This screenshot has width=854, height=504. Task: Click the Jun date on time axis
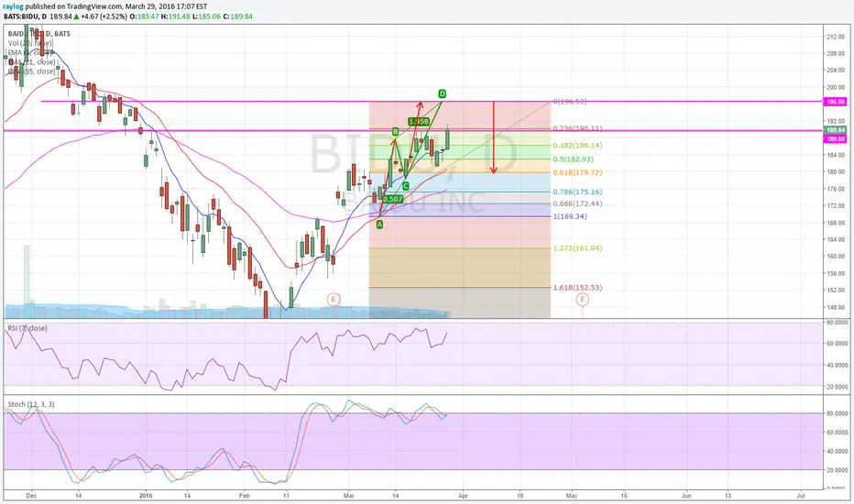(687, 496)
